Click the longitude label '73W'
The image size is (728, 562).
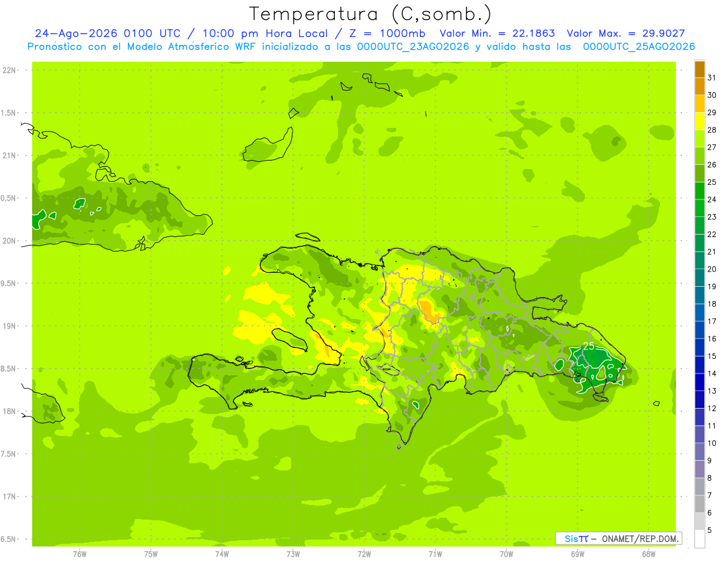tap(293, 554)
